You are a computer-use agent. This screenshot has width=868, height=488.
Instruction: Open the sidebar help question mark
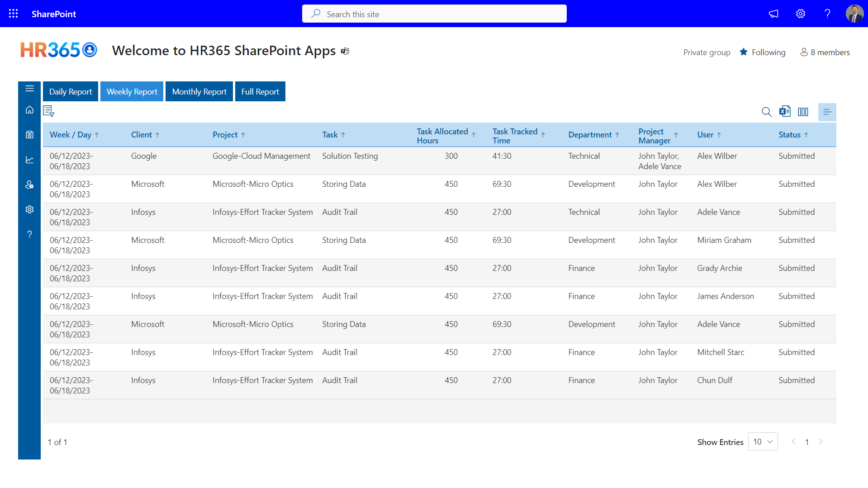click(29, 234)
